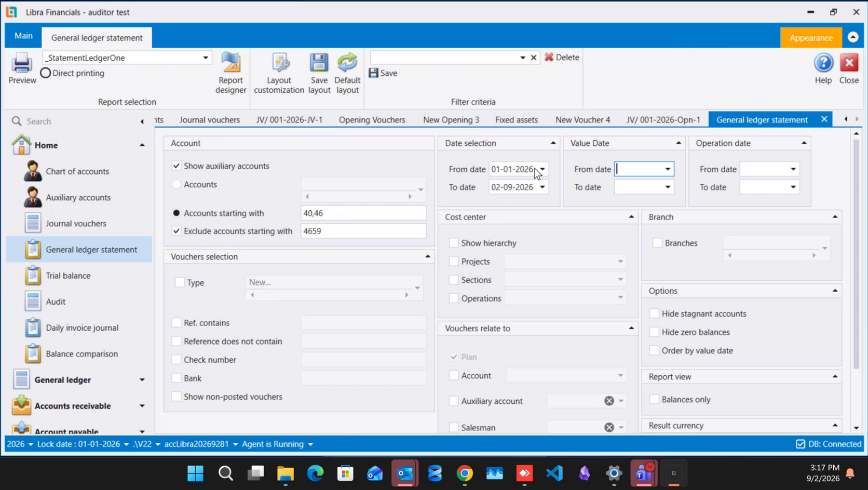868x490 pixels.
Task: Untick Show auxiliary accounts checkbox
Action: (x=177, y=166)
